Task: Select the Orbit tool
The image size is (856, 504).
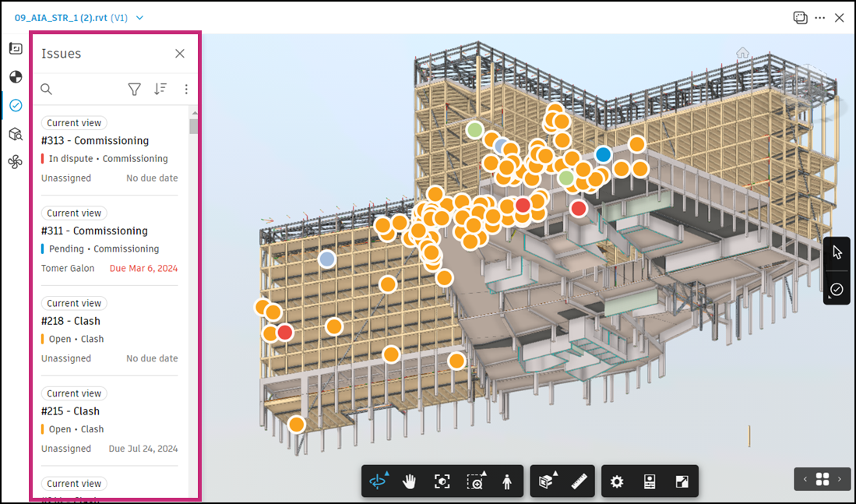Action: tap(378, 481)
